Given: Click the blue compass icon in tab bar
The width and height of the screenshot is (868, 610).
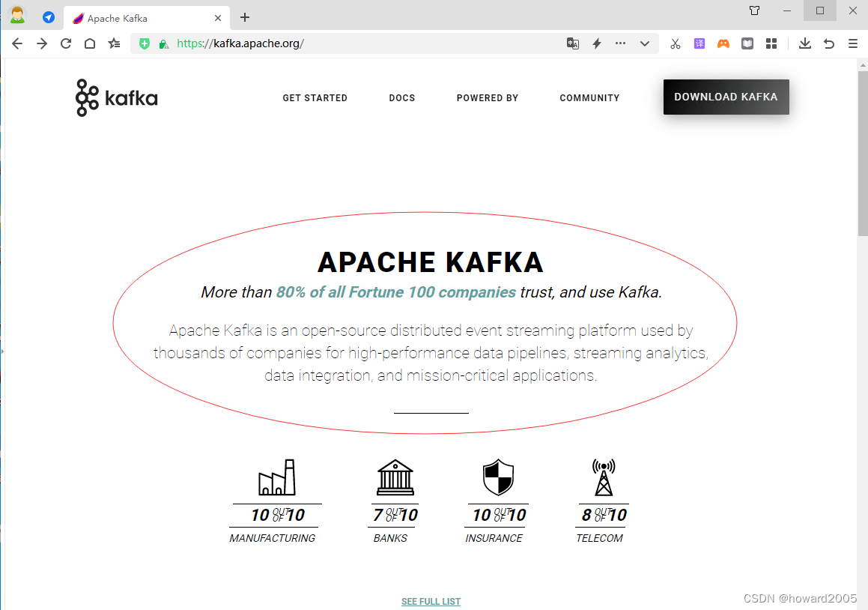Looking at the screenshot, I should point(49,17).
